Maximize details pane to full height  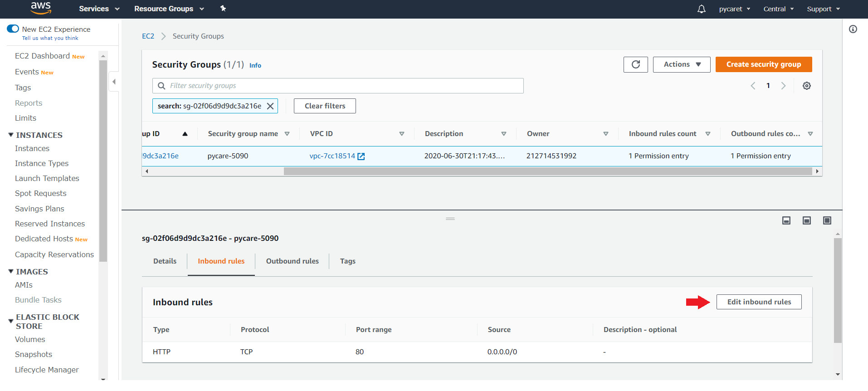[827, 220]
